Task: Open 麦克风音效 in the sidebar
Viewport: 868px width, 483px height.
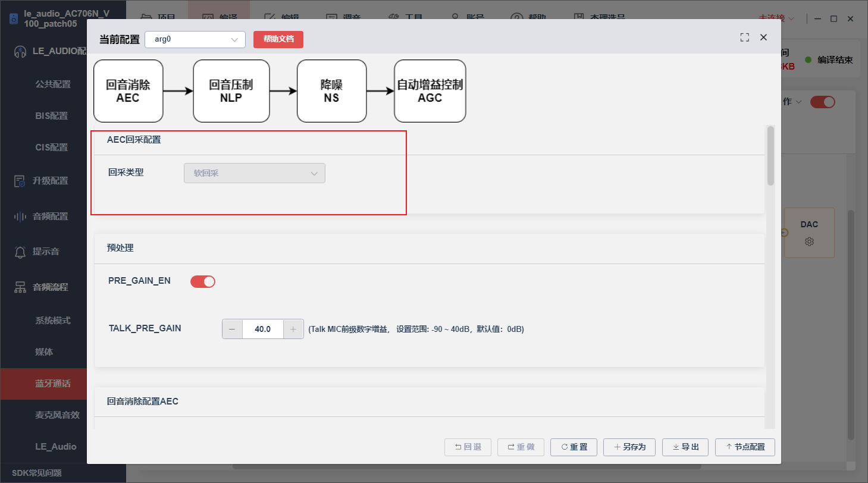Action: [57, 415]
